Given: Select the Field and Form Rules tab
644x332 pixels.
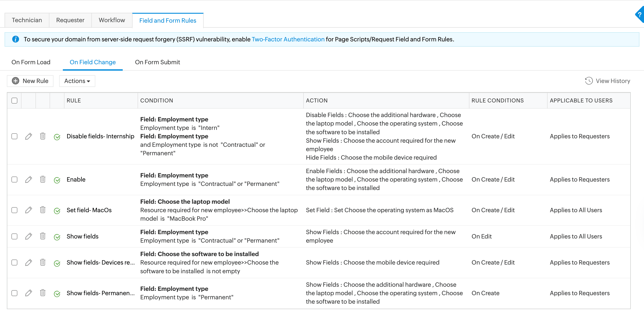Looking at the screenshot, I should [168, 21].
